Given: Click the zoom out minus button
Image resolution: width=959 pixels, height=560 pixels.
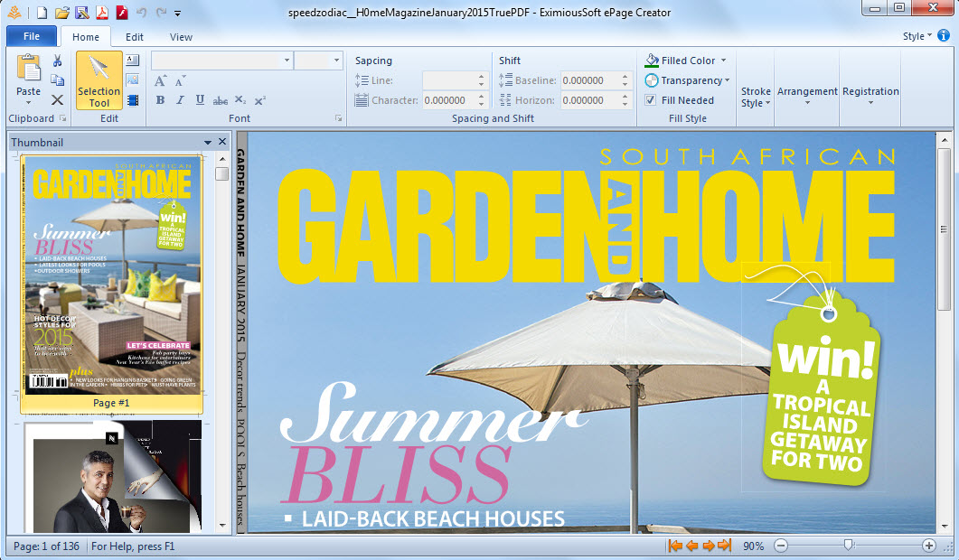Looking at the screenshot, I should click(781, 546).
